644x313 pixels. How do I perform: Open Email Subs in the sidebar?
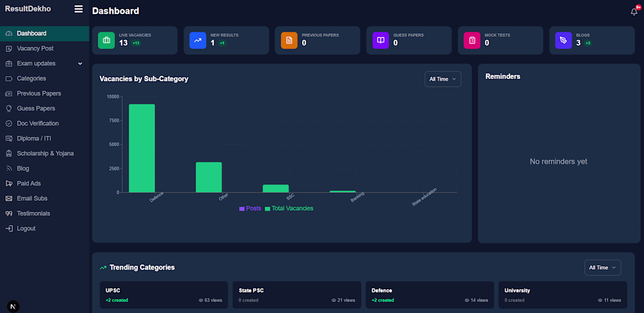44,198
